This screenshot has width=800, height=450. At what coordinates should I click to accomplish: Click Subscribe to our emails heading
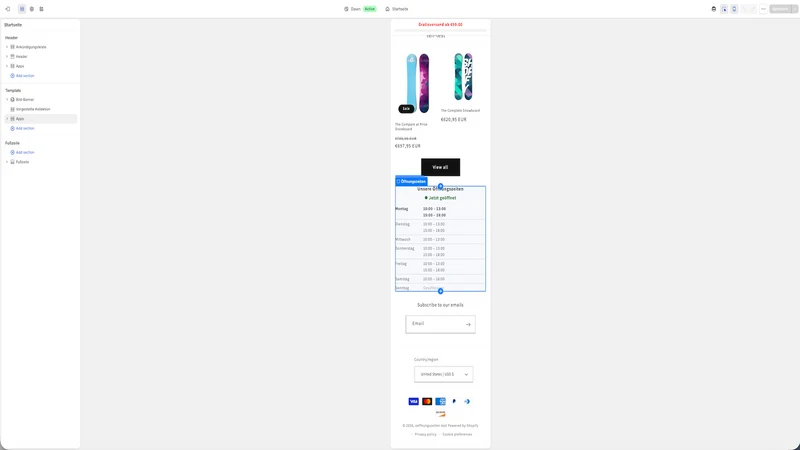click(440, 305)
